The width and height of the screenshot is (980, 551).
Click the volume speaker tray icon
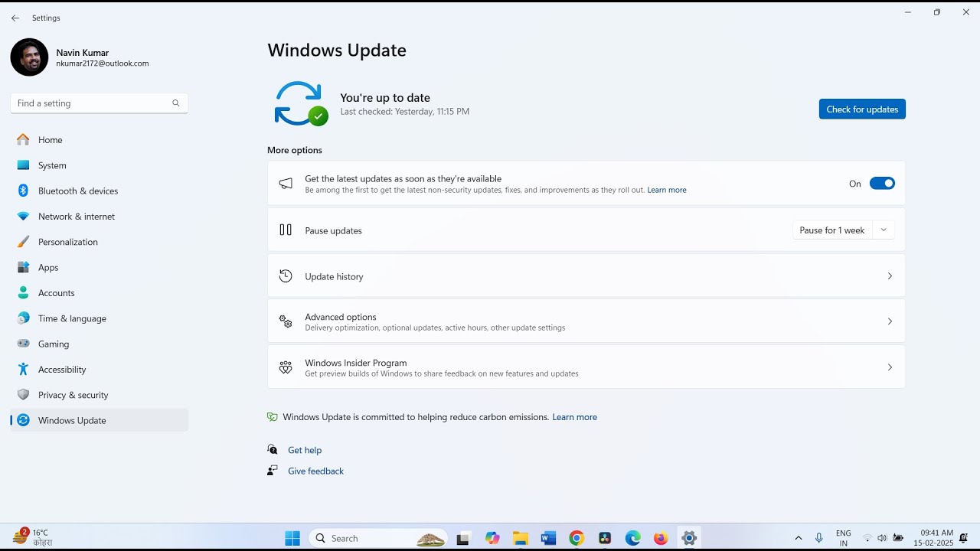[x=882, y=538]
